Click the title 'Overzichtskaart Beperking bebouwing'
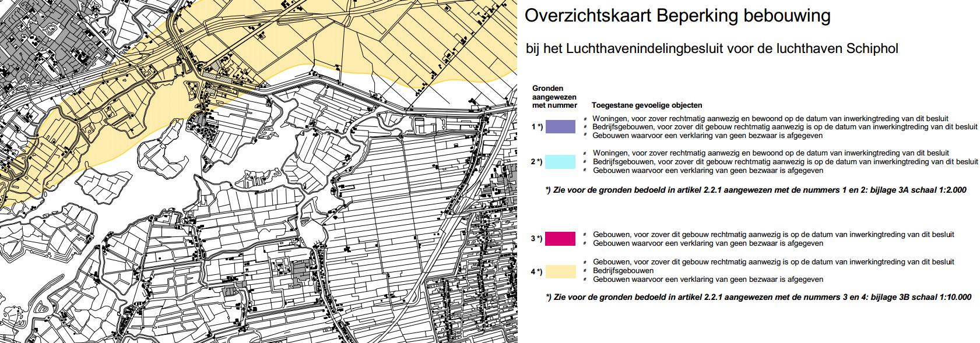The width and height of the screenshot is (980, 343). point(677,17)
